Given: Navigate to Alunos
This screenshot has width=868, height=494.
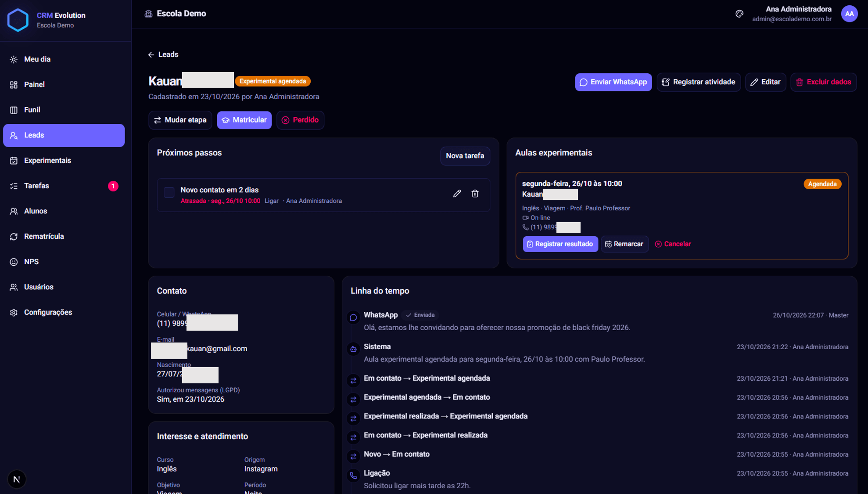Looking at the screenshot, I should [64, 211].
